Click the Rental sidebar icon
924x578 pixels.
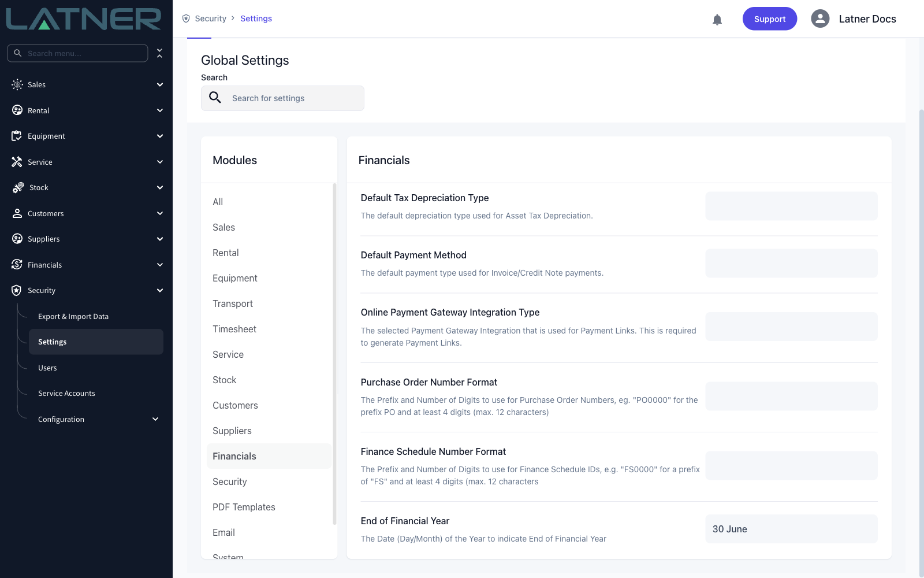17,110
